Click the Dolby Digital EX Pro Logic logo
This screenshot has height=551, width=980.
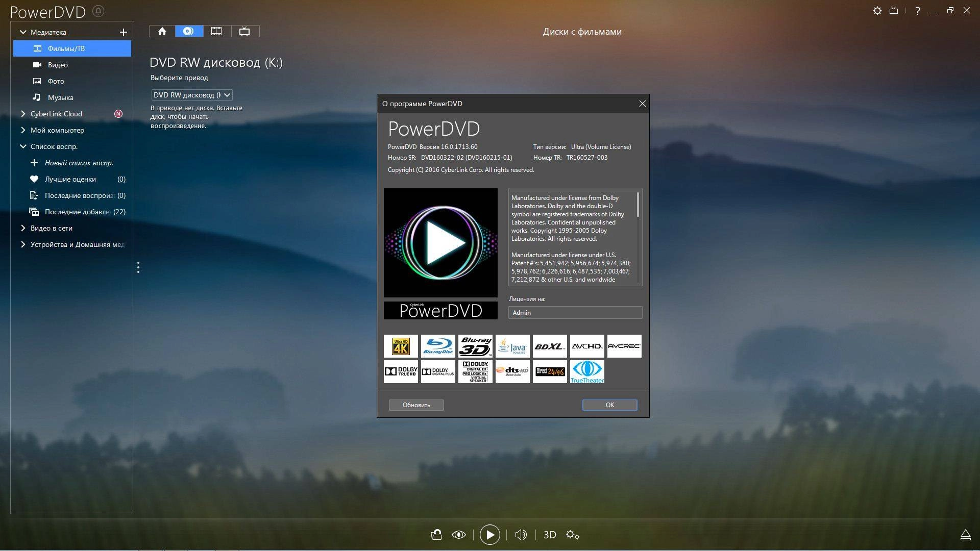coord(475,372)
